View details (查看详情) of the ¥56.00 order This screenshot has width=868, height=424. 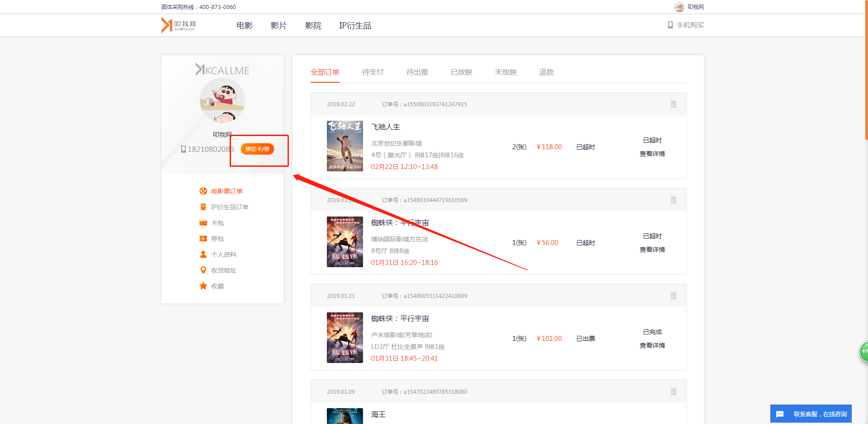[x=652, y=250]
